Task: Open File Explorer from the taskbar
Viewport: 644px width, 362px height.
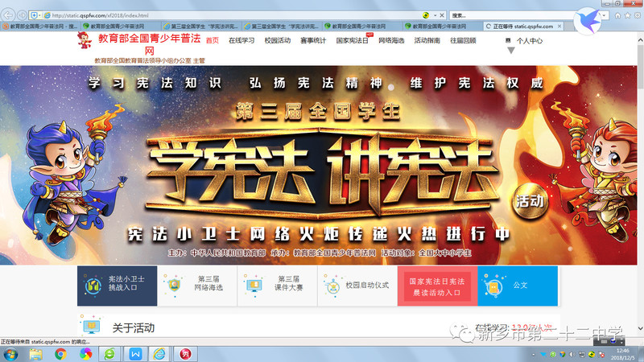Action: [35, 354]
